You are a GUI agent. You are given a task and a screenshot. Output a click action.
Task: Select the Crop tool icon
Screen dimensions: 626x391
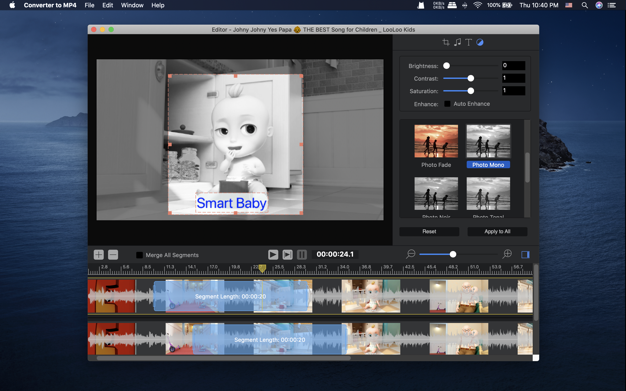tap(446, 42)
